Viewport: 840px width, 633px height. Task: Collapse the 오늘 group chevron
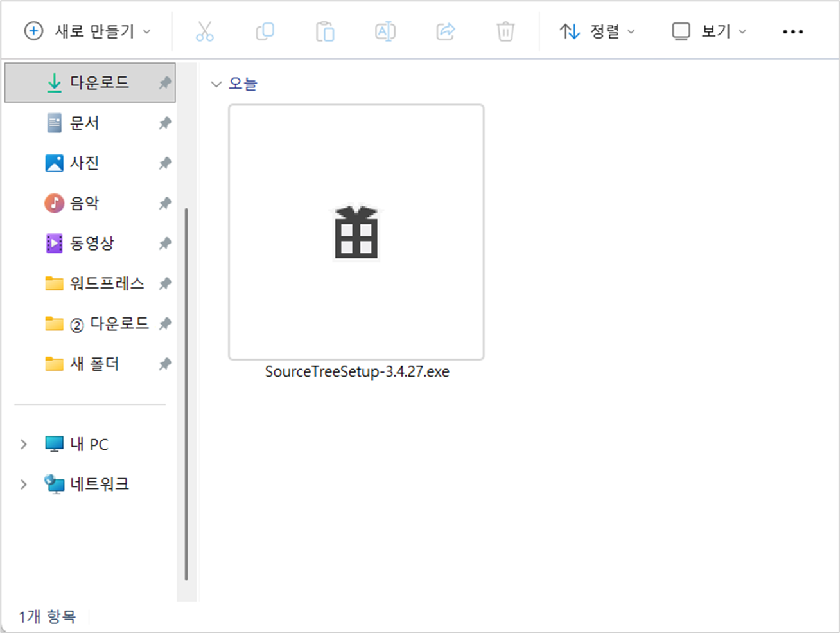(216, 84)
